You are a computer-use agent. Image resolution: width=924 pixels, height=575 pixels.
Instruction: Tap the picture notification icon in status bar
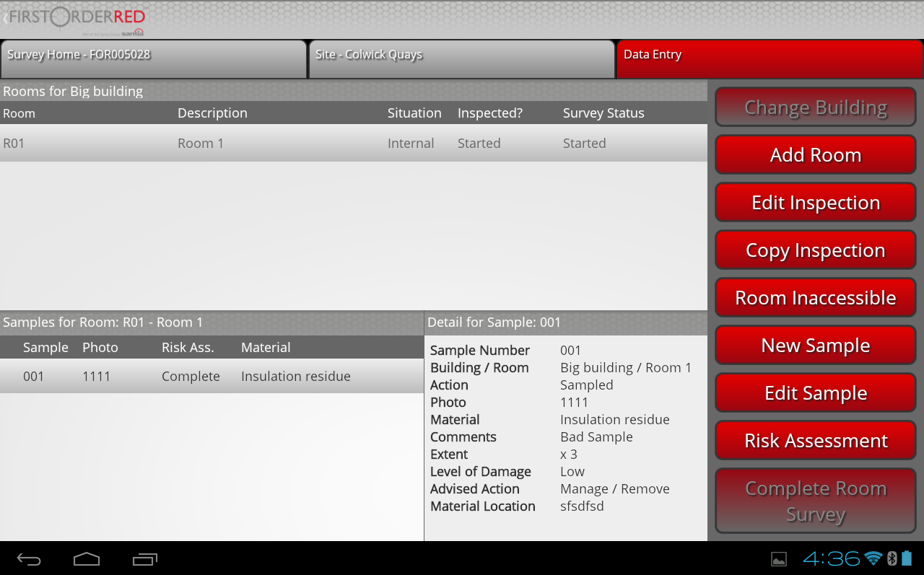[779, 559]
